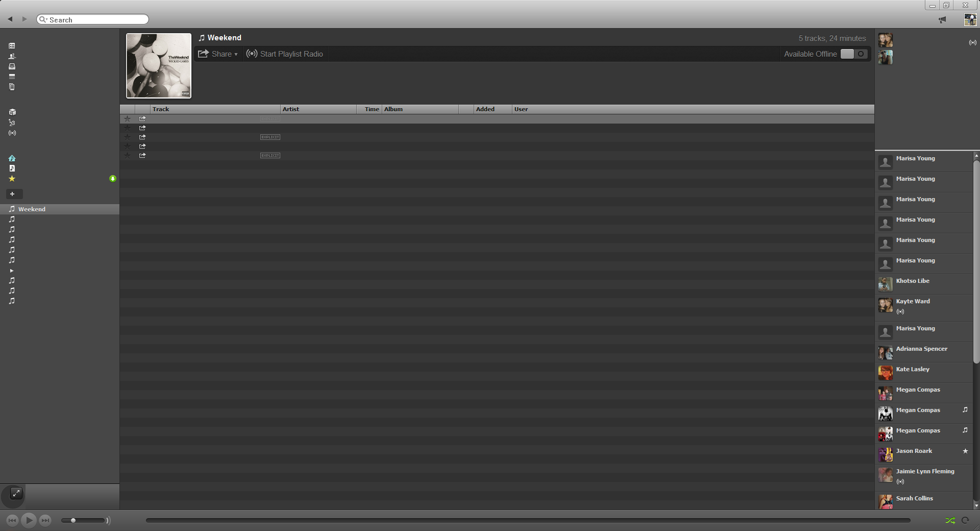Open Kate Lasley's profile
Viewport: 980px width, 531px height.
(x=913, y=369)
